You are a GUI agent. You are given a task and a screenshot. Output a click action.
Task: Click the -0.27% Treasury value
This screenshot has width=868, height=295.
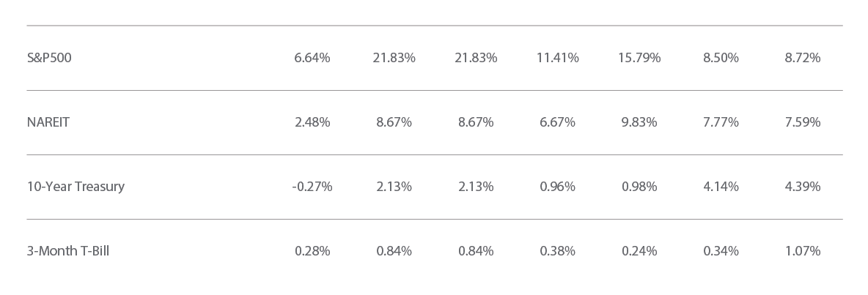tap(312, 187)
